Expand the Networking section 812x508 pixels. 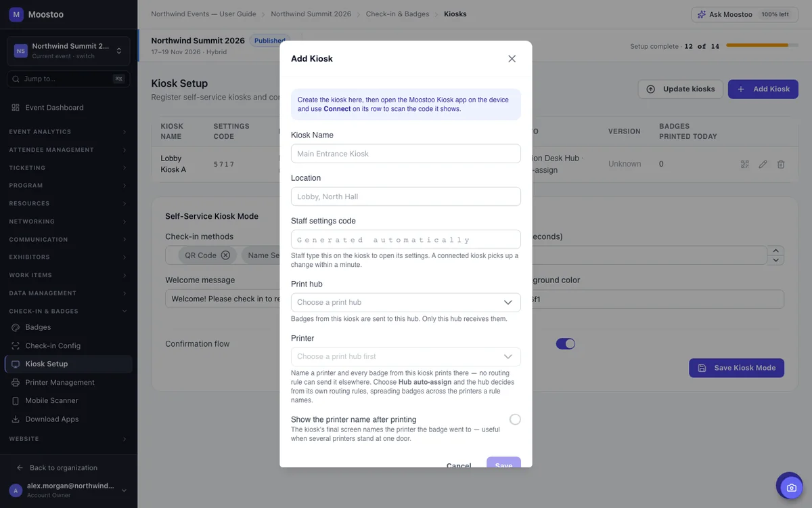pos(68,221)
